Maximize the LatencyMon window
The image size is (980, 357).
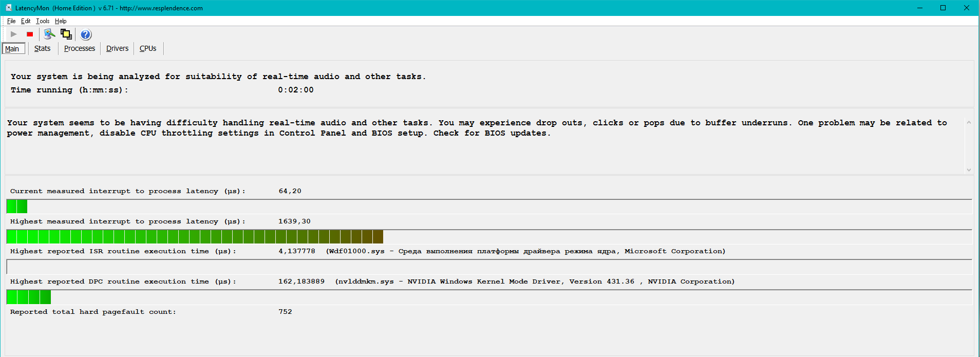pyautogui.click(x=943, y=8)
